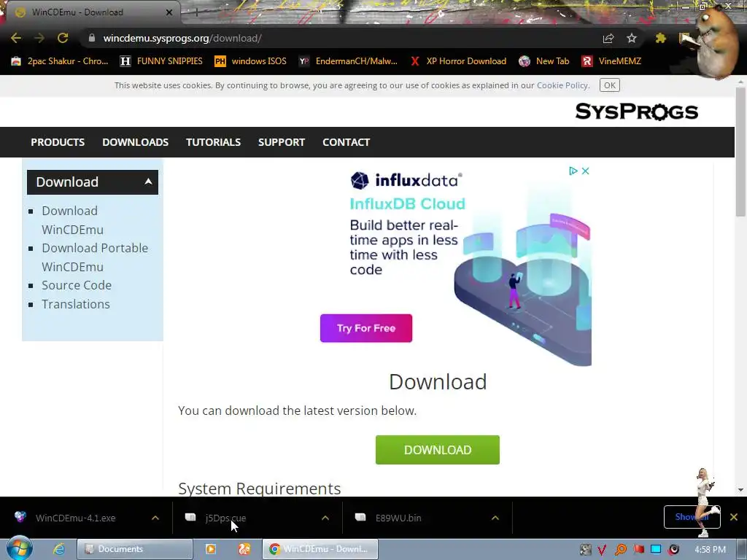Reload the WinCDEmu download page

pos(63,38)
